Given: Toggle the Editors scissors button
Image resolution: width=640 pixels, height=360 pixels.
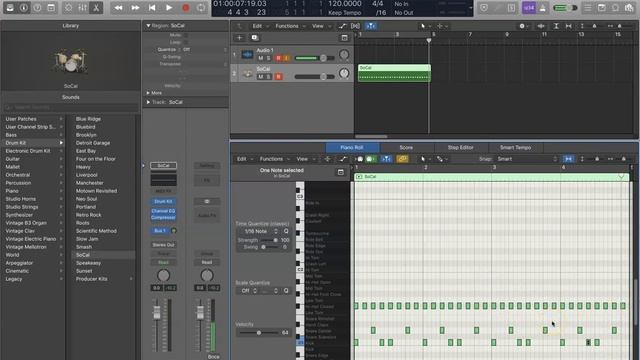Looking at the screenshot, I should tap(96, 8).
